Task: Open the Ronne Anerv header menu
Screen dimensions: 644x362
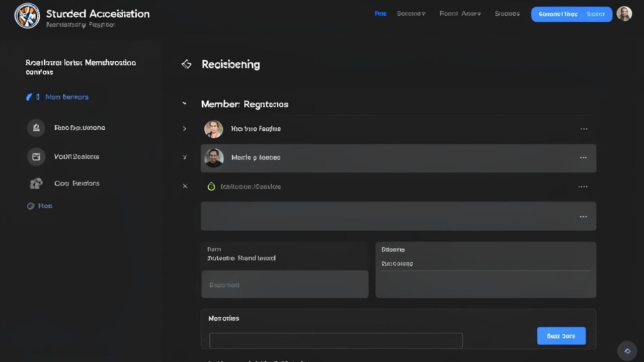Action: point(460,14)
